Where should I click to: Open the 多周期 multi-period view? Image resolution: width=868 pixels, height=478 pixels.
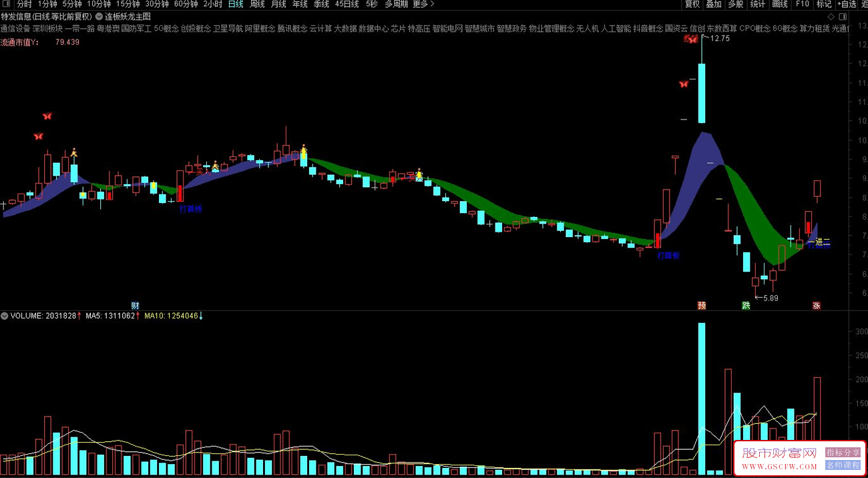396,4
